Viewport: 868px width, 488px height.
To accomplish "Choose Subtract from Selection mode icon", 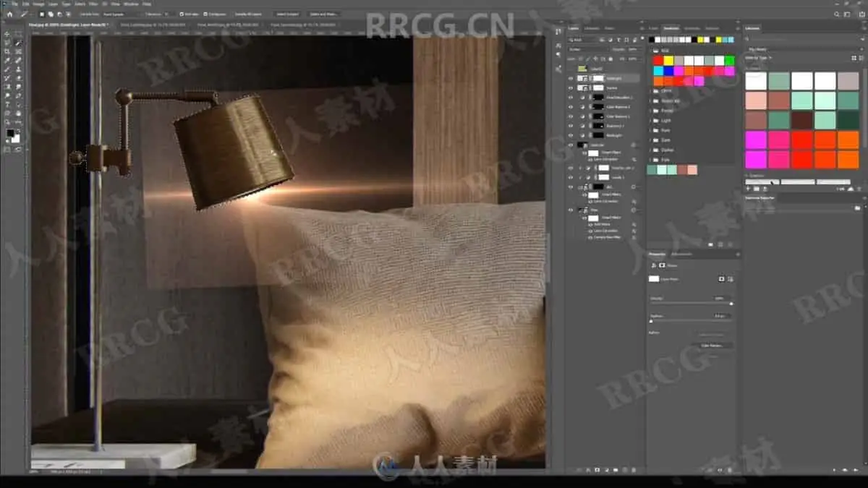I will [60, 14].
